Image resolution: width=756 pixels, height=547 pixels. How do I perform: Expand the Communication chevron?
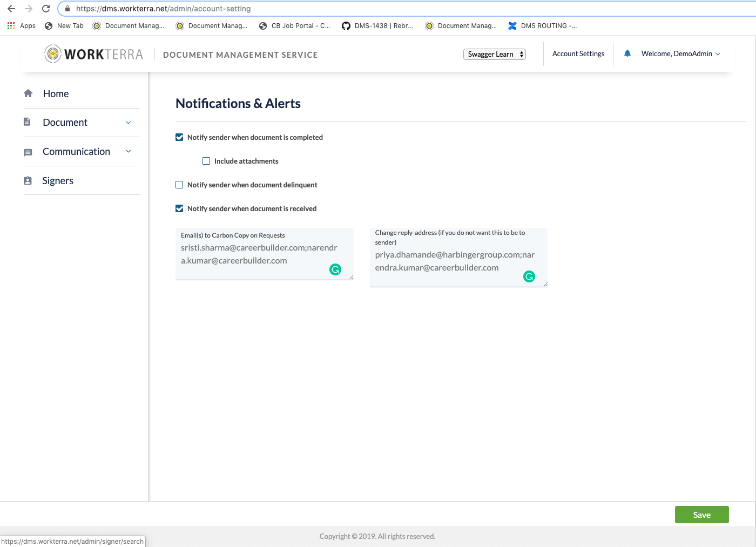pyautogui.click(x=129, y=151)
